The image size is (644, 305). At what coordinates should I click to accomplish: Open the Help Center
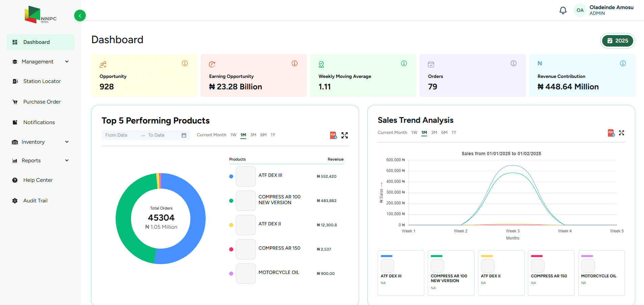point(38,180)
